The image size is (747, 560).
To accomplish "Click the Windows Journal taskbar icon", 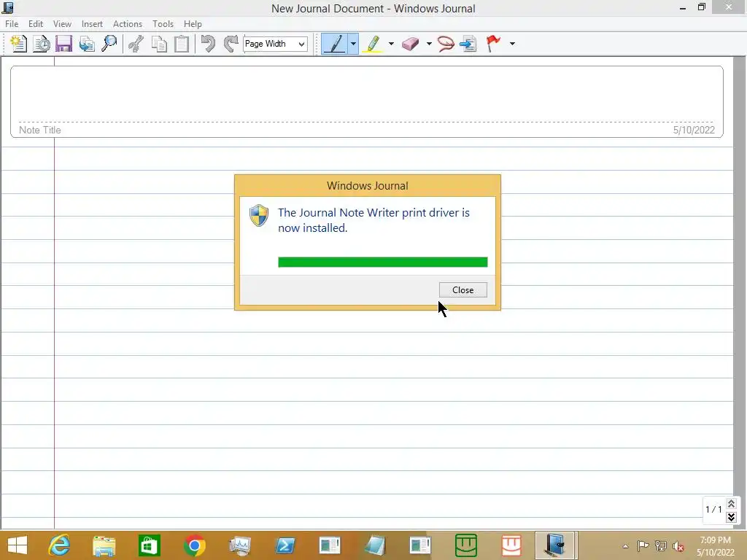I will tap(556, 545).
